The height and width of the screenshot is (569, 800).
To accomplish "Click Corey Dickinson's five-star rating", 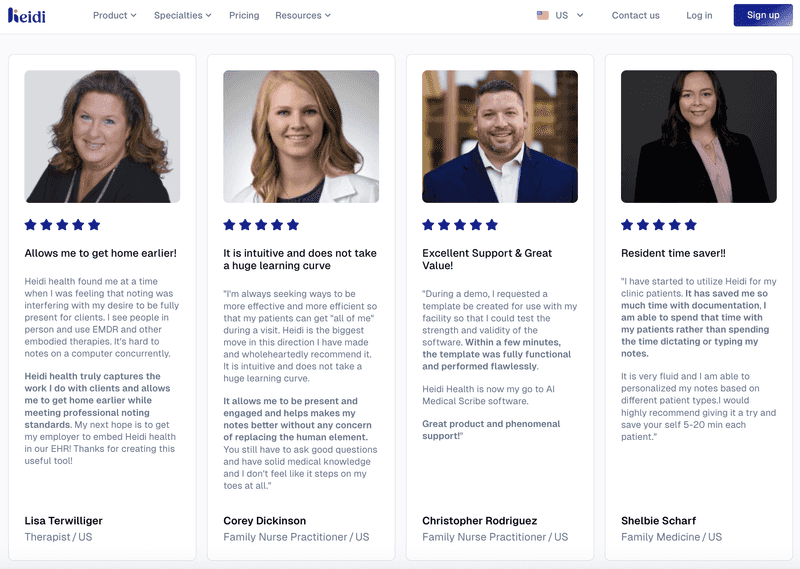I will [261, 225].
